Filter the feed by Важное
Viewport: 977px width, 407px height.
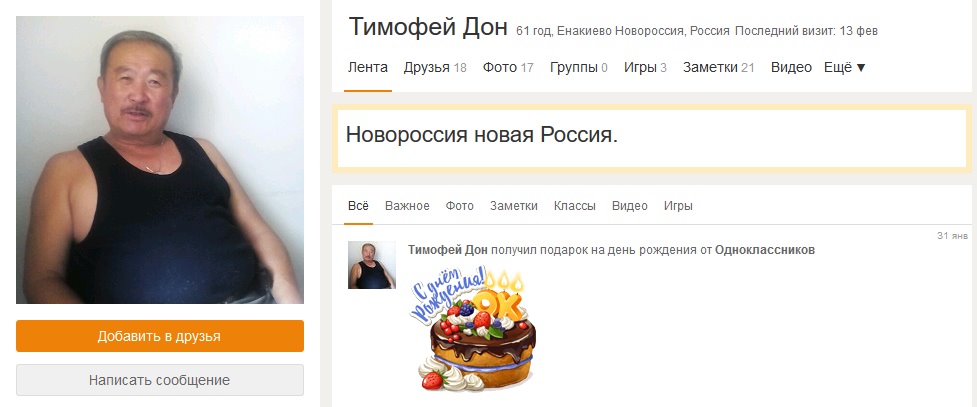click(407, 206)
